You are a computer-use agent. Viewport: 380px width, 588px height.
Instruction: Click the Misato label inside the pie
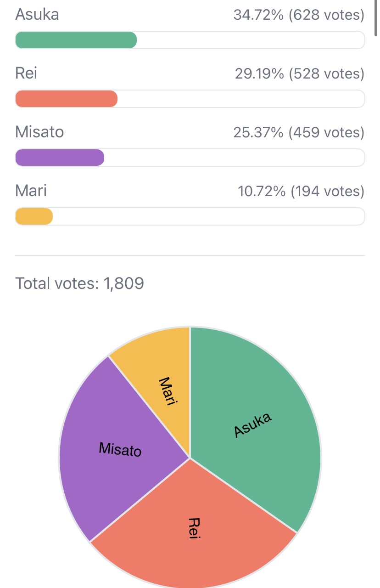point(120,449)
